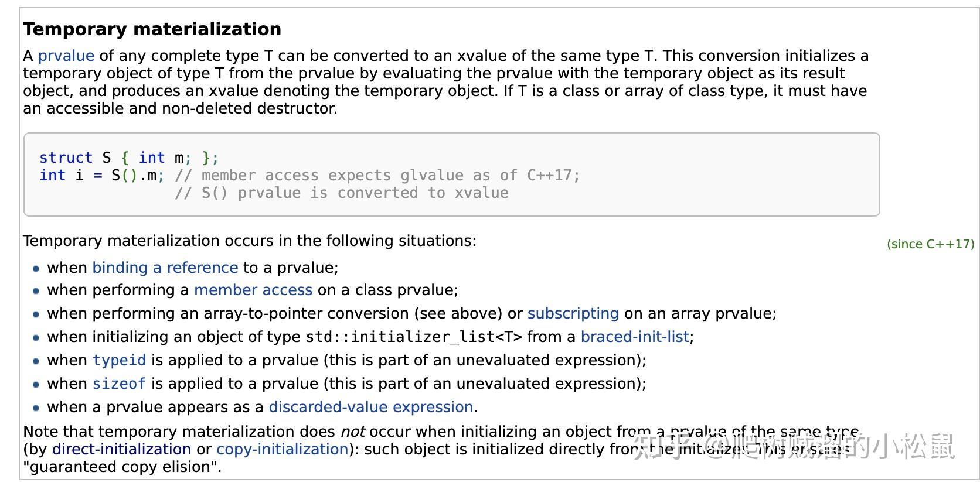
Task: Click the 'binding a reference' link
Action: [165, 268]
